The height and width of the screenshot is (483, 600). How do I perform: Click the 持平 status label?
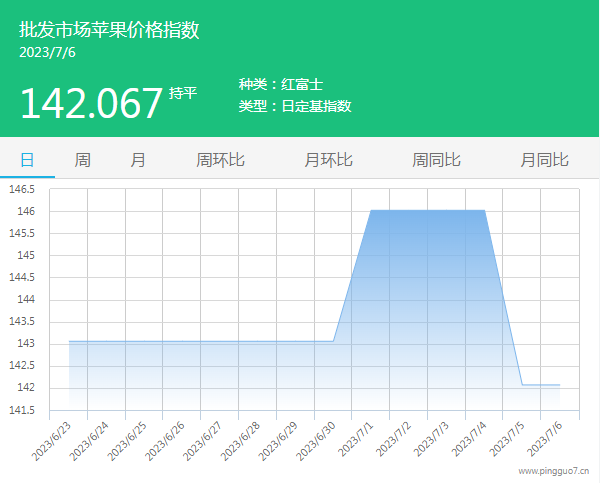183,93
